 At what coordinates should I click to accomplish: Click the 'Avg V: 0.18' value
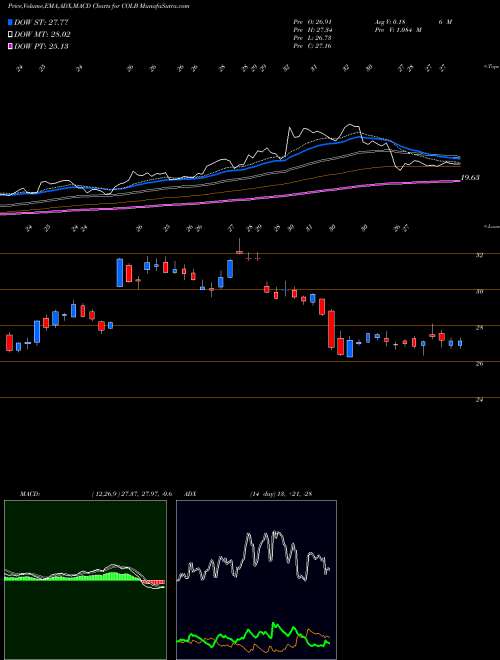389,22
